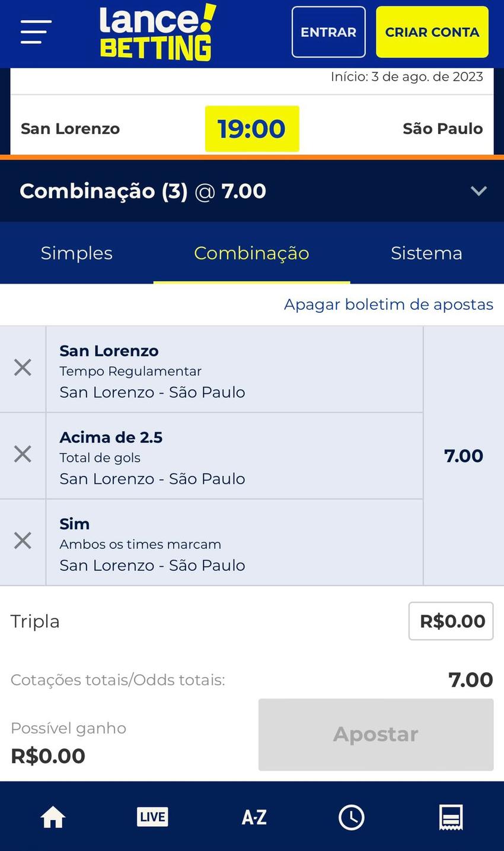Select the Combinação tab
Viewport: 504px width, 851px height.
(x=251, y=253)
